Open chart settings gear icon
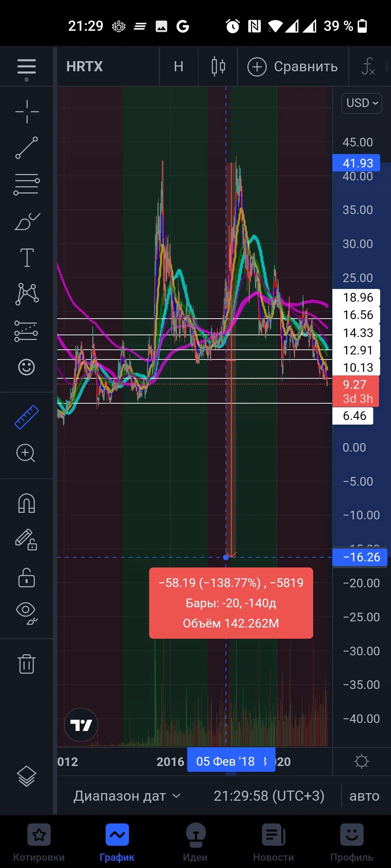The image size is (391, 868). 361,761
